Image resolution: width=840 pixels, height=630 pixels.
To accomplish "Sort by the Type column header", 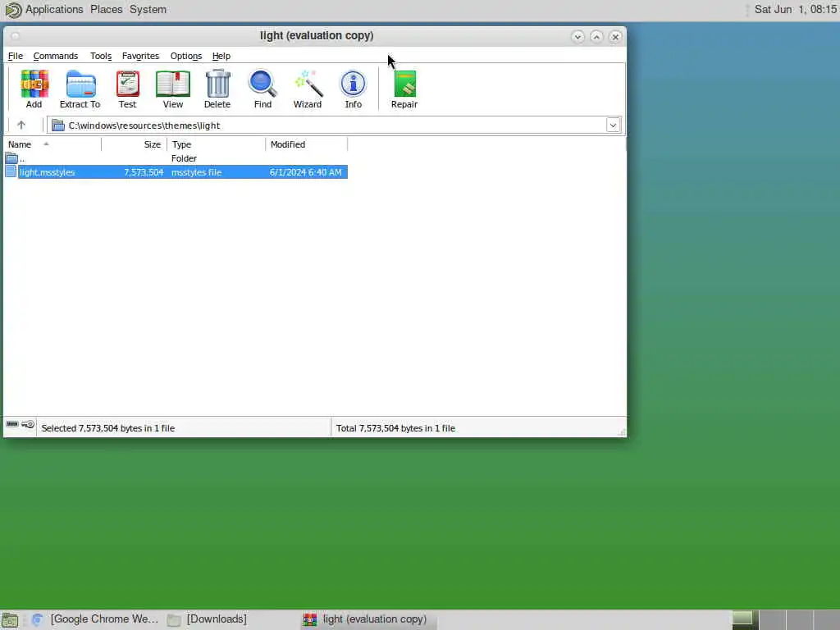I will 216,144.
